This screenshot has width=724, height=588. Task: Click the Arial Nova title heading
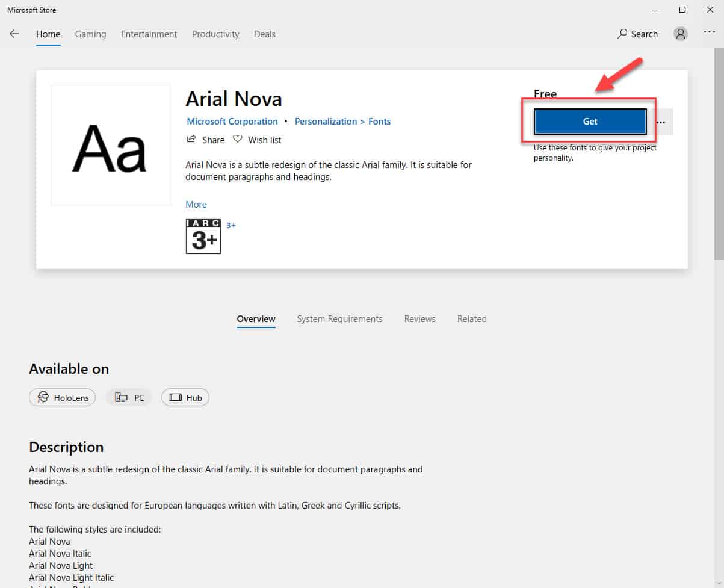[x=234, y=99]
